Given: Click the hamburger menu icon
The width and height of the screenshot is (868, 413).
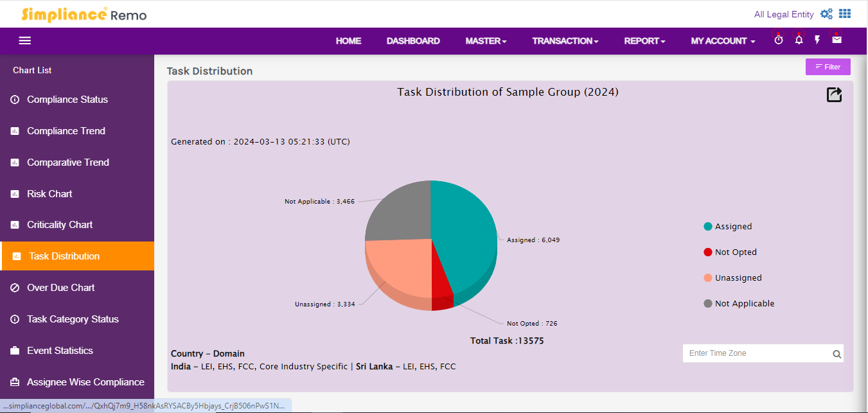Looking at the screenshot, I should click(x=25, y=40).
